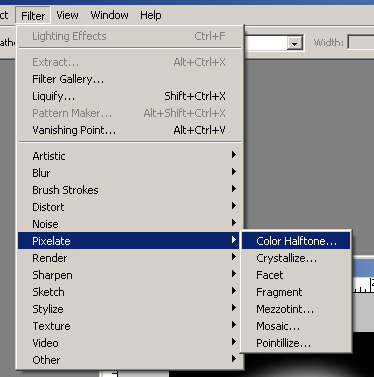The width and height of the screenshot is (374, 377).
Task: Open the Video filter submenu
Action: pos(130,343)
